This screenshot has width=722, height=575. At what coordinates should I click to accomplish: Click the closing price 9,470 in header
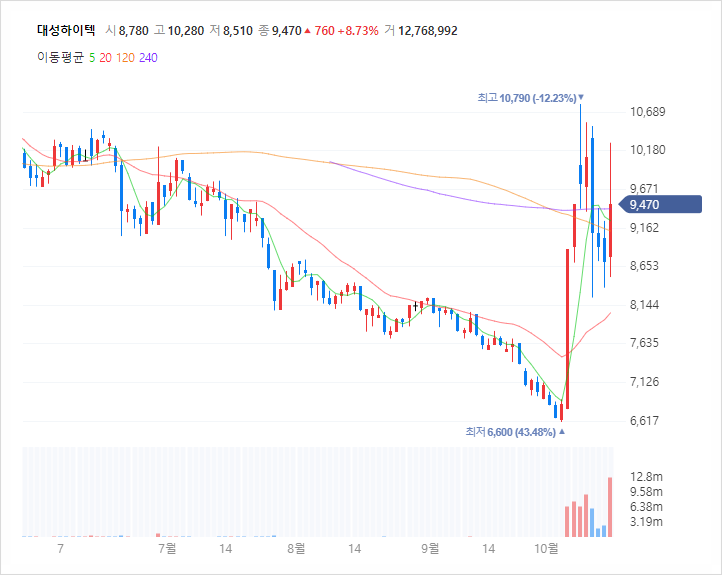pyautogui.click(x=286, y=31)
